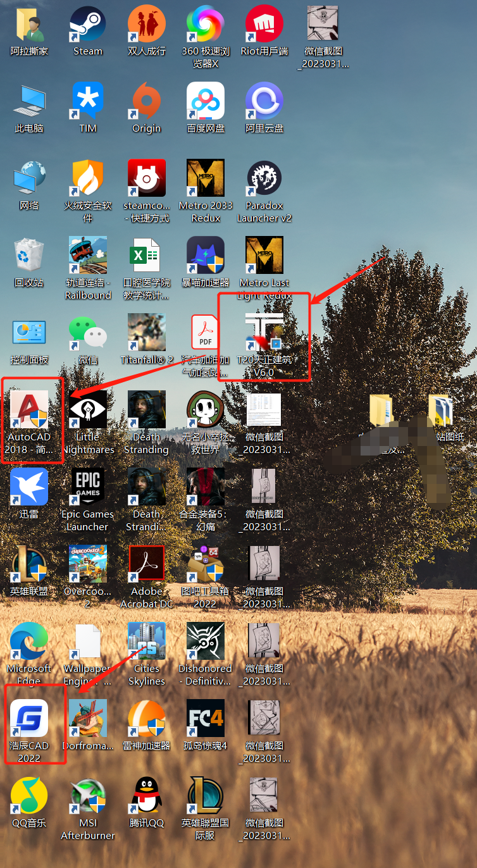Click the Cities Skylines game icon
477x868 pixels.
pyautogui.click(x=147, y=642)
